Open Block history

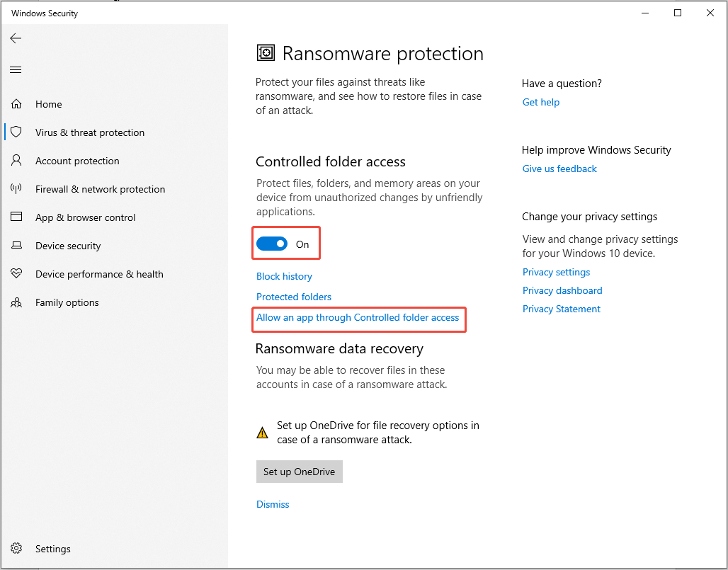(284, 276)
